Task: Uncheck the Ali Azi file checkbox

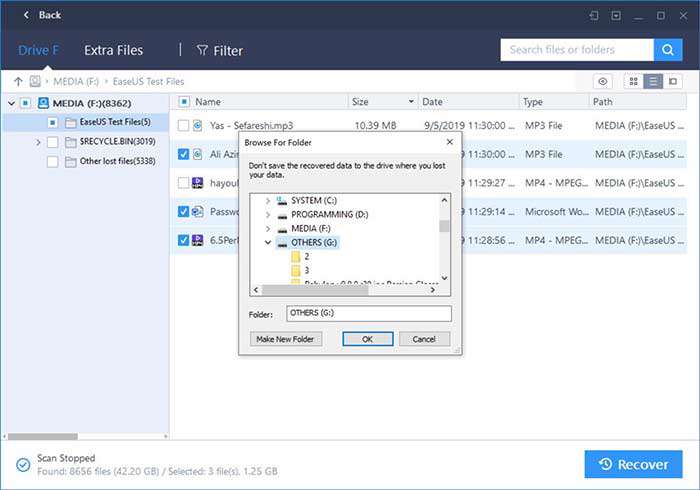Action: click(183, 154)
